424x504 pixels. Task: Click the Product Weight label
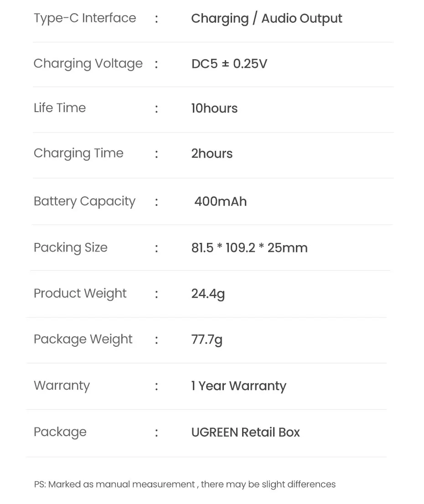[80, 293]
